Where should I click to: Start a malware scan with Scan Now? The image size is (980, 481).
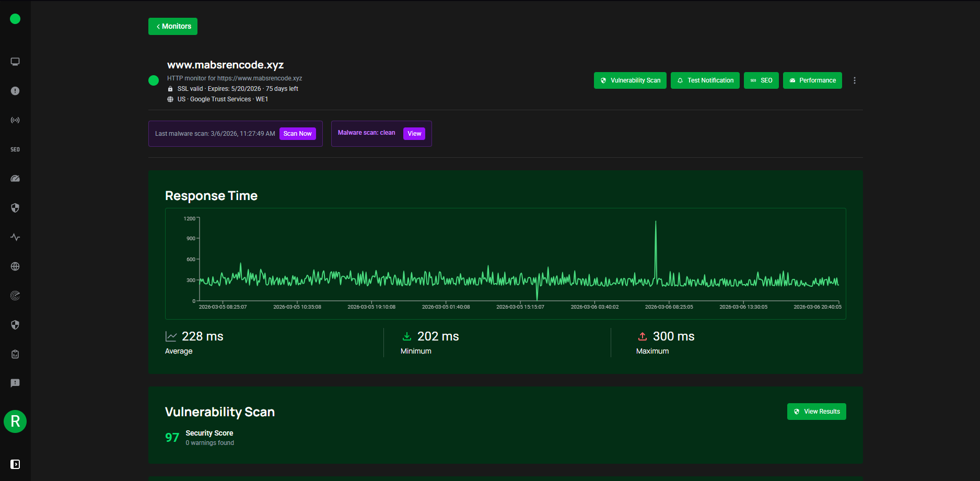pos(297,134)
